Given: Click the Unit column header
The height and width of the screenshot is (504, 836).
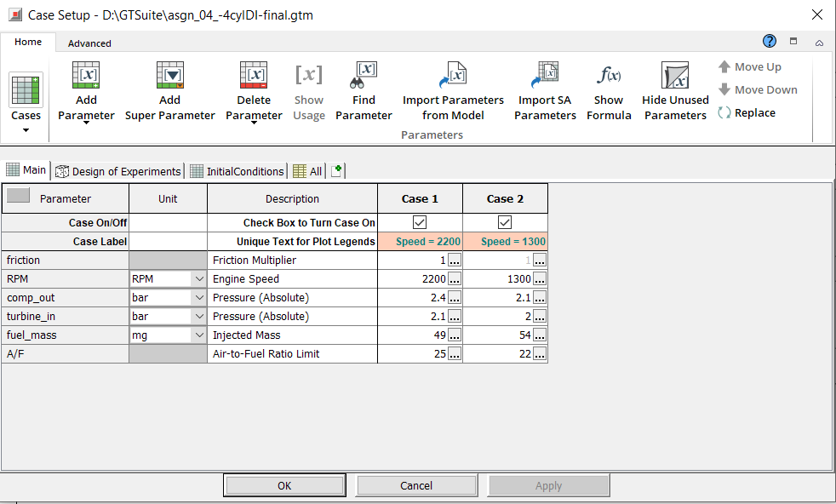Looking at the screenshot, I should tap(168, 199).
